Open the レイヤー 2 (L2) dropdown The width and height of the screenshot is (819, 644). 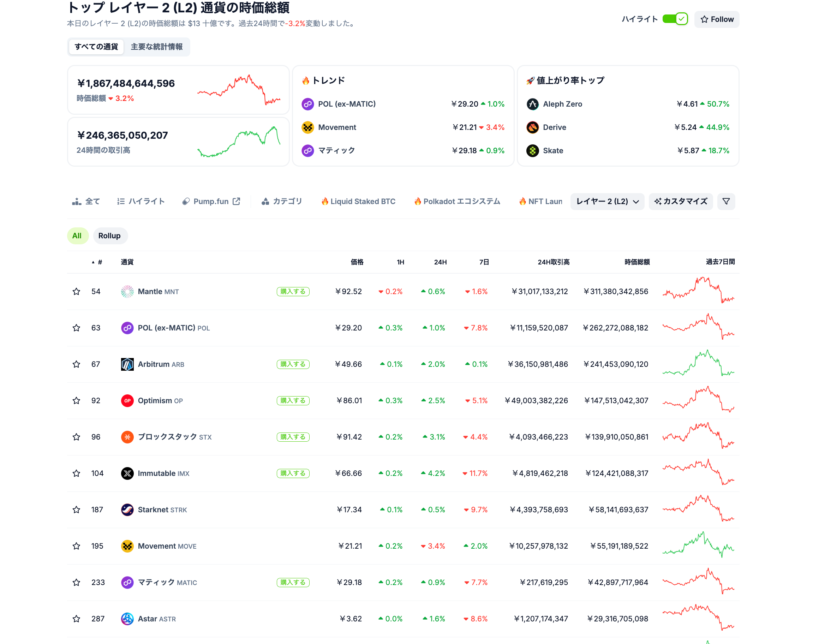point(607,201)
